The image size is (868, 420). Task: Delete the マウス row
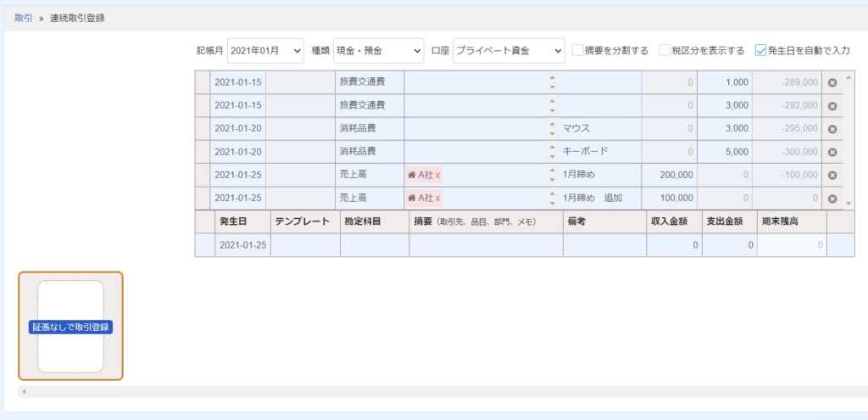[832, 129]
